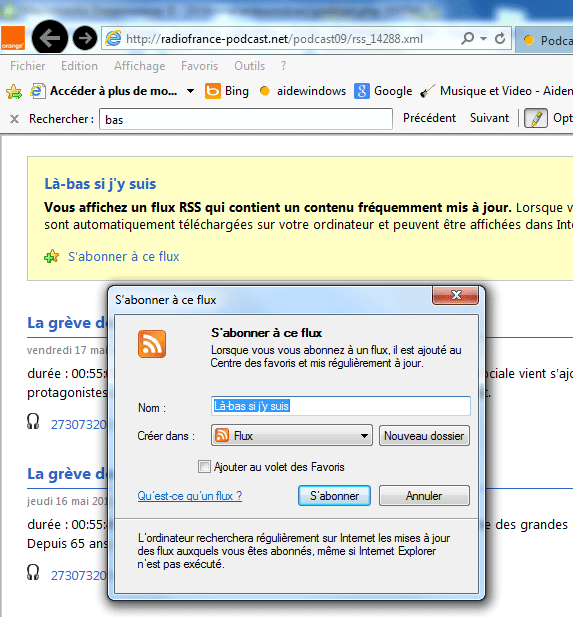Screen dimensions: 573x617
Task: Go forward with the forward arrow
Action: click(85, 38)
